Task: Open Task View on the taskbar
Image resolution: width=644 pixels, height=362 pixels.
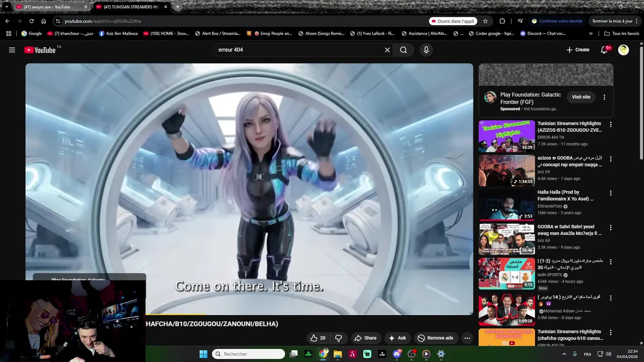Action: [294, 354]
